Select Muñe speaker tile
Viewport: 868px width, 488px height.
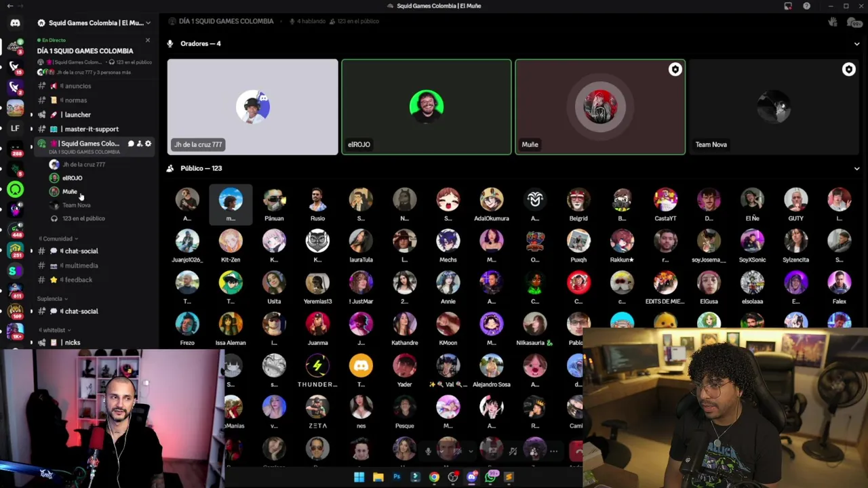(x=600, y=107)
